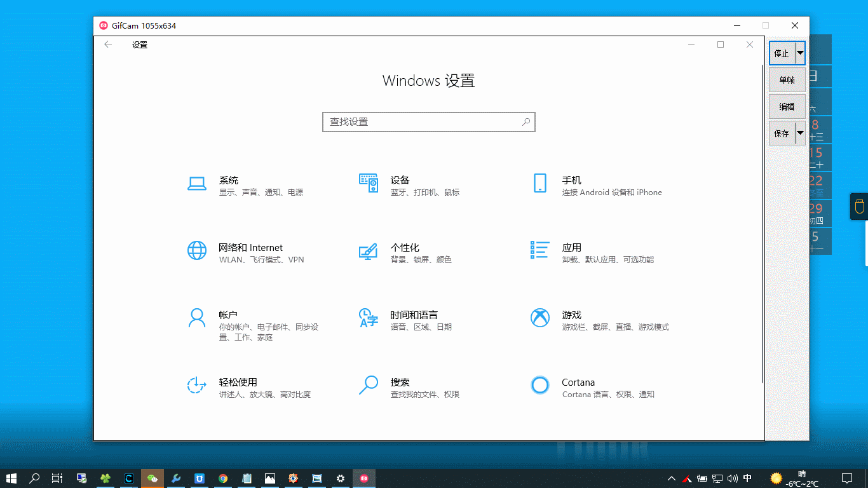Image resolution: width=868 pixels, height=488 pixels.
Task: Open the weather widget showing -6℃~2℃
Action: click(794, 478)
